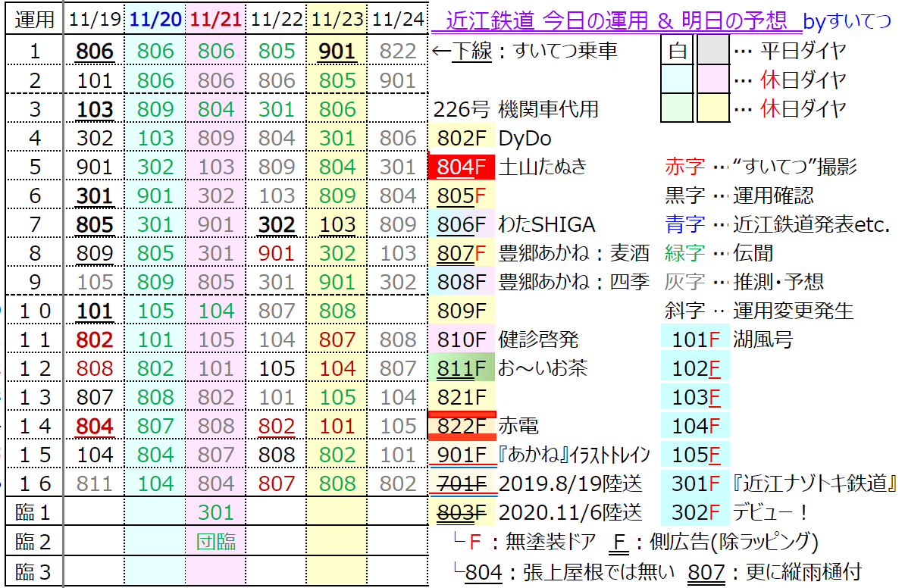
Task: Click green 301 in the 臨1 row
Action: (216, 512)
